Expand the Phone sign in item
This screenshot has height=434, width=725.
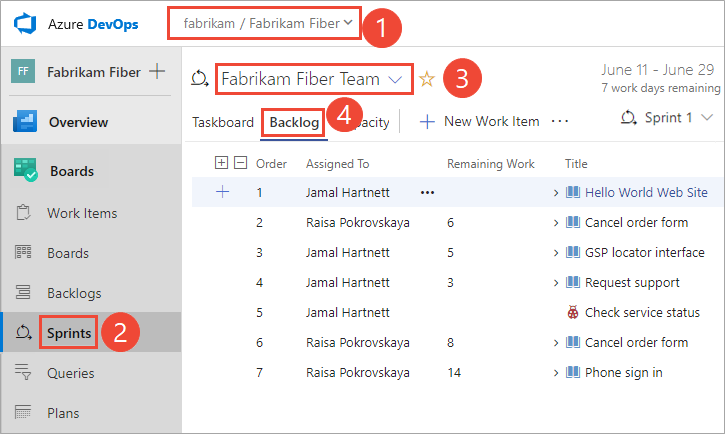556,373
